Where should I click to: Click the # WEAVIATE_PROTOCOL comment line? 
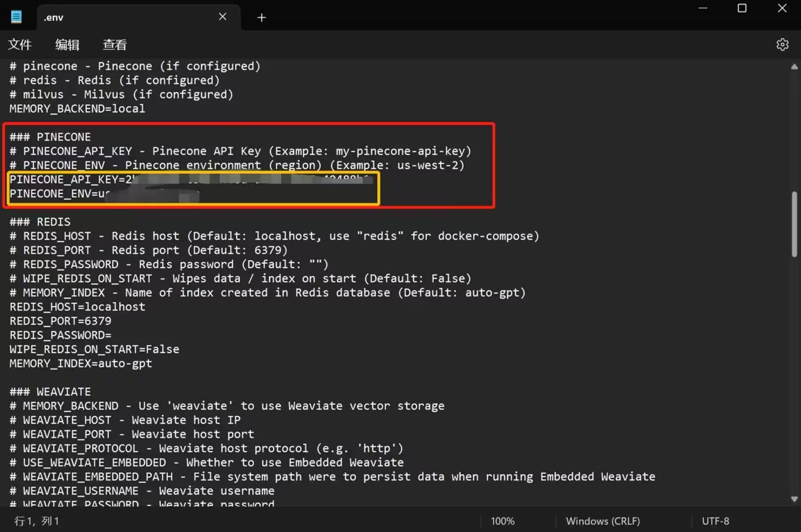(207, 448)
